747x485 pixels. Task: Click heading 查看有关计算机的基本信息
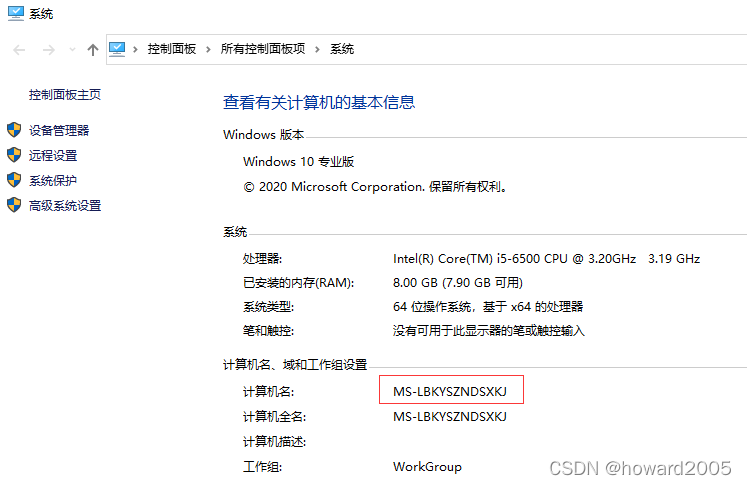319,102
